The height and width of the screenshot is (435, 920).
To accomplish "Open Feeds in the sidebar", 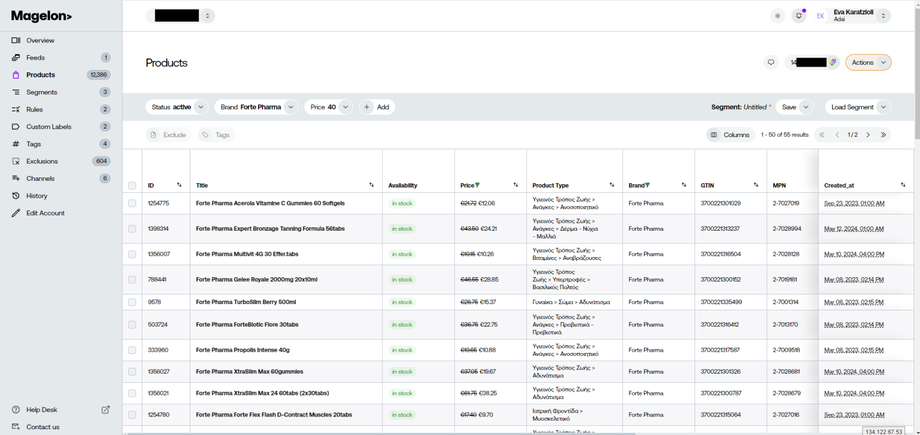I will pos(35,58).
